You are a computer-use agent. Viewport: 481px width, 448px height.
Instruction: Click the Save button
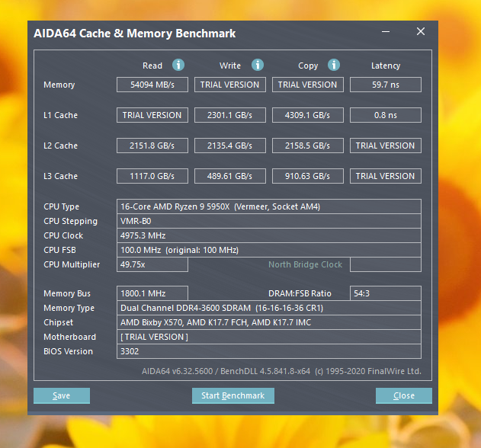point(62,395)
